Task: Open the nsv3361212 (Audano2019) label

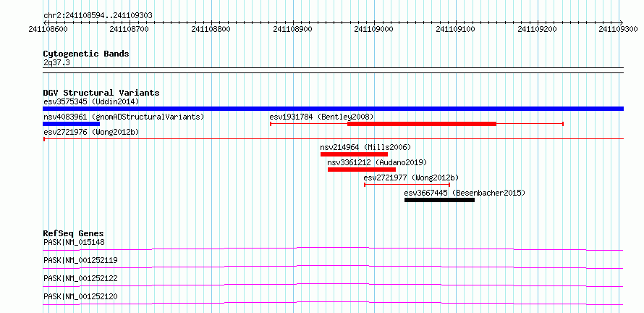Action: coord(378,162)
